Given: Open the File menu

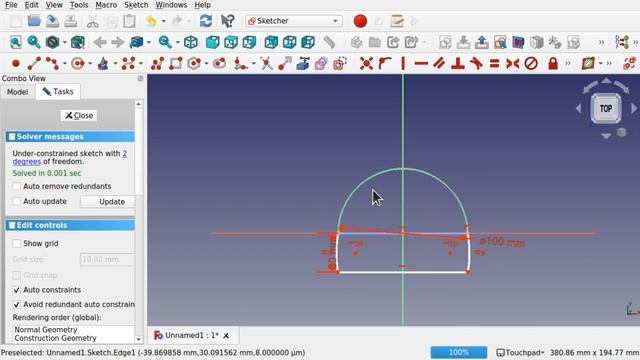Looking at the screenshot, I should [x=11, y=5].
